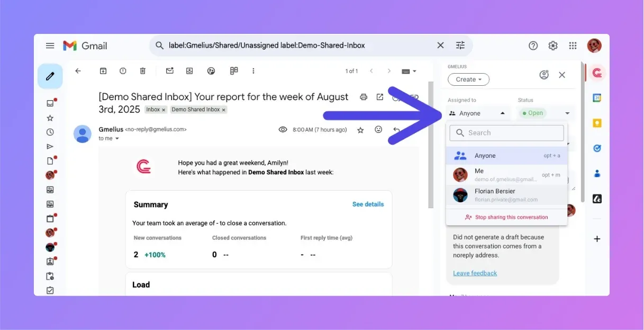This screenshot has height=330, width=644.
Task: Click the '1 of 1' conversation counter
Action: (351, 71)
